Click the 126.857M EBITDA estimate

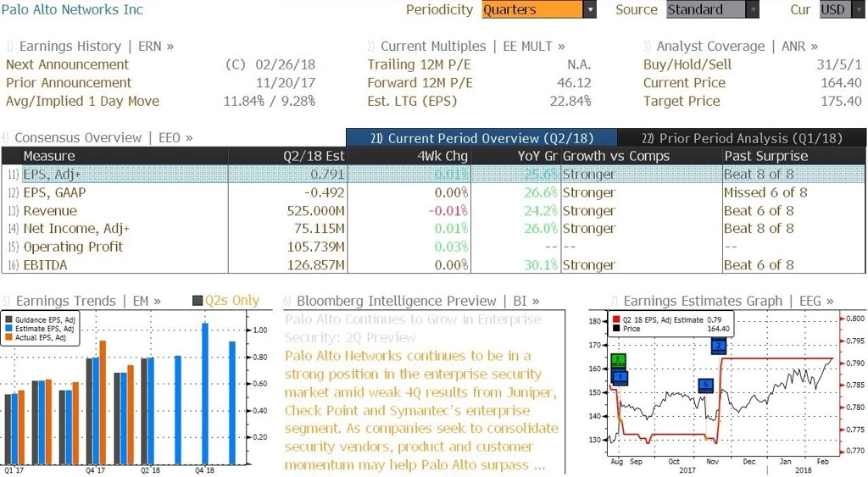tap(315, 265)
